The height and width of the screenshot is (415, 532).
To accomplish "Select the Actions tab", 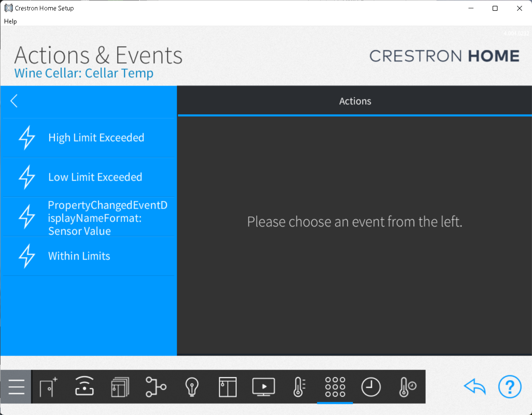I will [x=355, y=101].
